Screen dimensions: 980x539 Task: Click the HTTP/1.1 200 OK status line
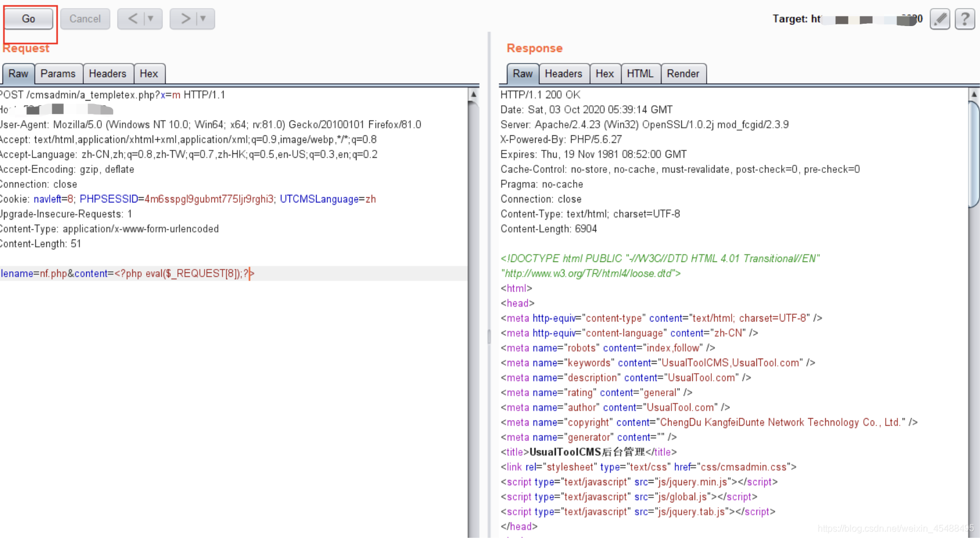[x=540, y=94]
